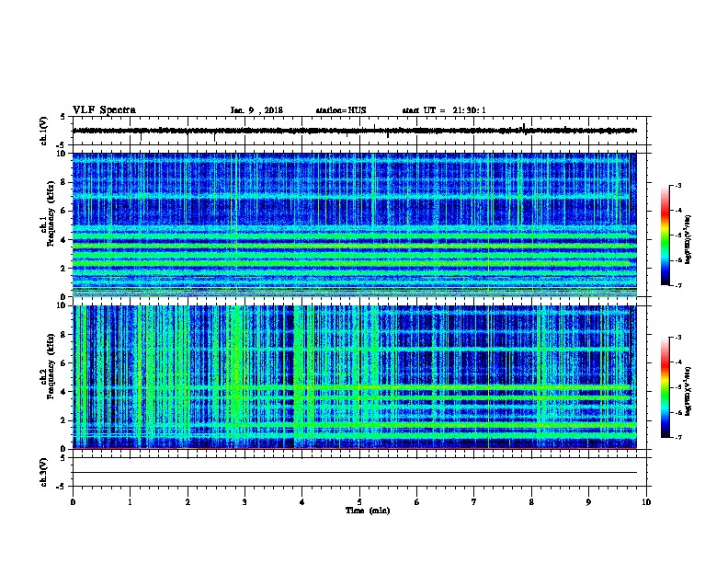Viewport: 728px width, 563px height.
Task: Select the ch.2 colorbar log(PSD) label
Action: [688, 391]
